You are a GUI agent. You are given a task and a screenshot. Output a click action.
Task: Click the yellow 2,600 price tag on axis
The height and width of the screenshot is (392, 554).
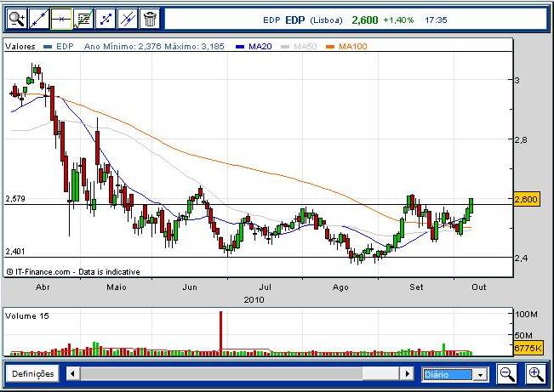tap(526, 199)
